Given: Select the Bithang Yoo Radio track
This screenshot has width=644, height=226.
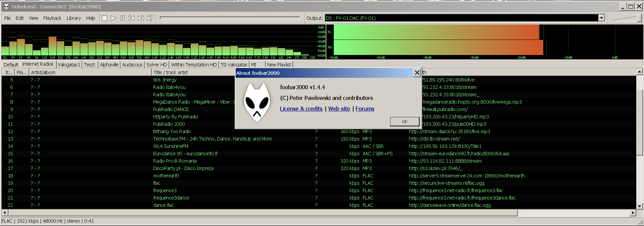Looking at the screenshot, I should pyautogui.click(x=319, y=131).
